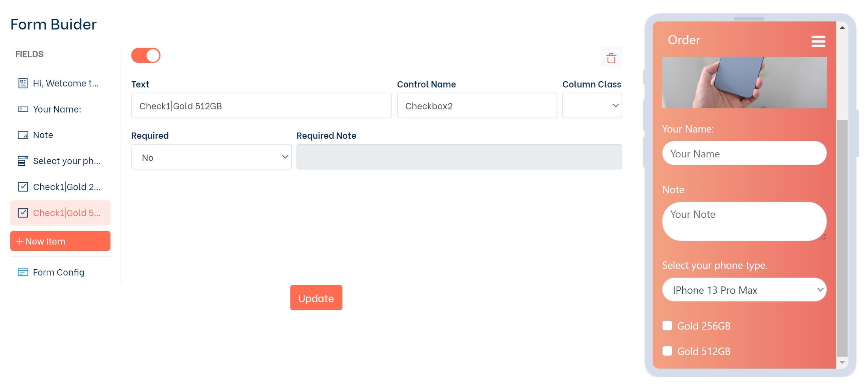The height and width of the screenshot is (389, 868).
Task: Click the Note textarea icon in fields
Action: [23, 135]
